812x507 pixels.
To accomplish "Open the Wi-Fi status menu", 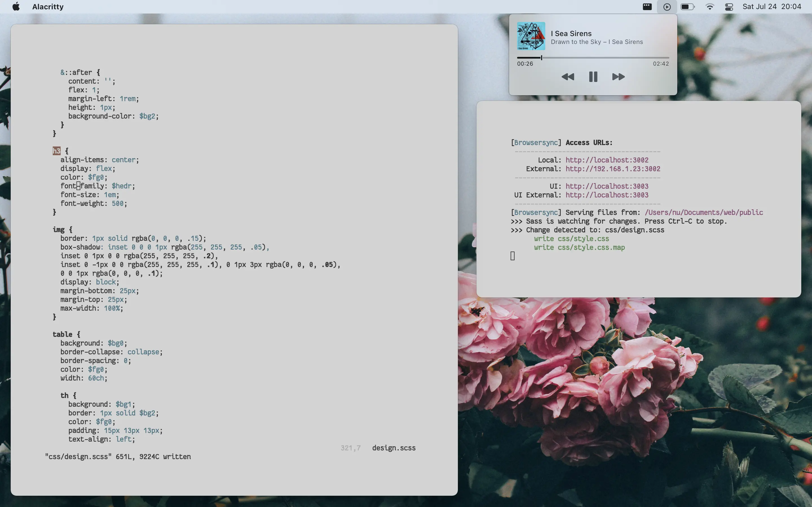I will (710, 7).
